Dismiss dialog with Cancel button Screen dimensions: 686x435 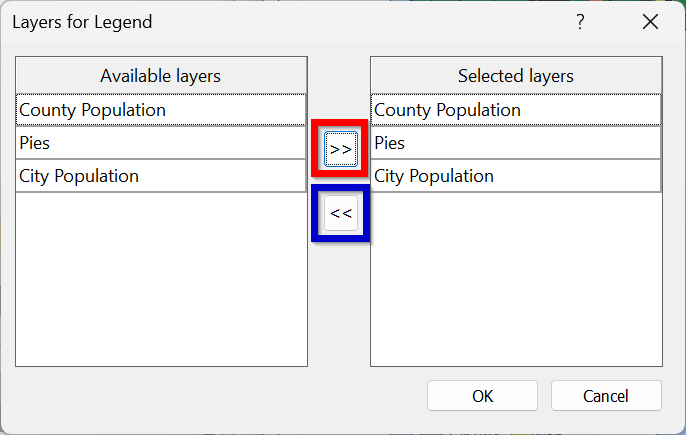tap(606, 396)
